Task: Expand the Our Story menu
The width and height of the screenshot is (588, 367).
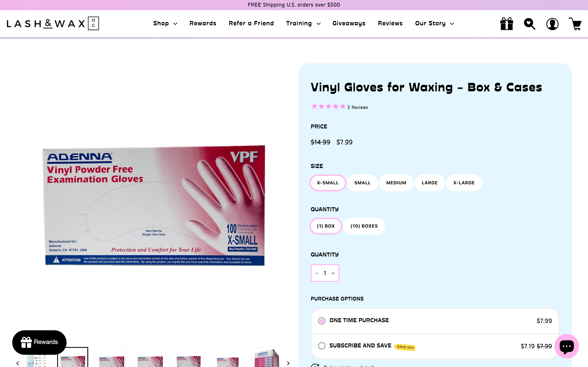Action: pos(434,23)
